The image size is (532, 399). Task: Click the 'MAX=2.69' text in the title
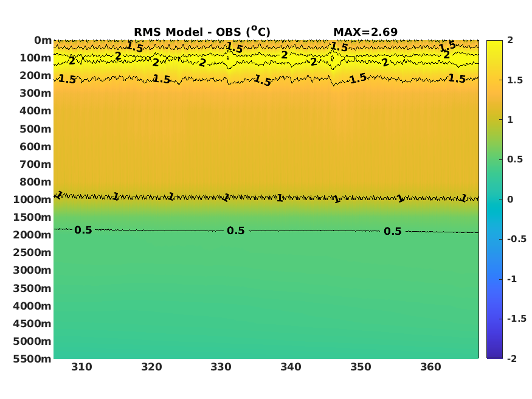click(365, 32)
